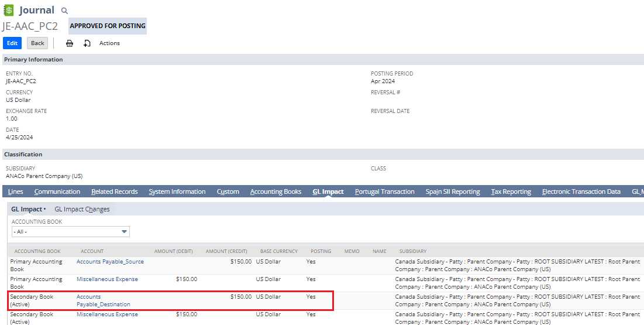
Task: Open Miscellaneous Expense link in last Secondary Book row
Action: pos(107,314)
